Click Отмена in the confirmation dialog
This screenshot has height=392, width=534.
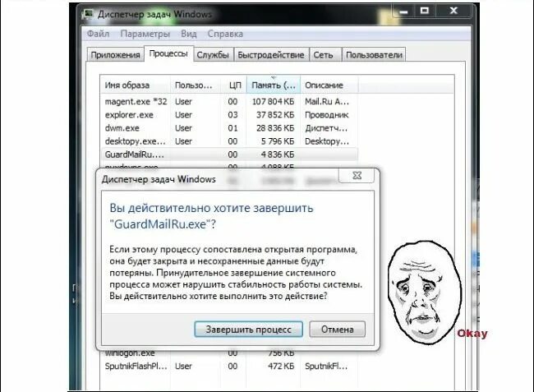pos(337,330)
